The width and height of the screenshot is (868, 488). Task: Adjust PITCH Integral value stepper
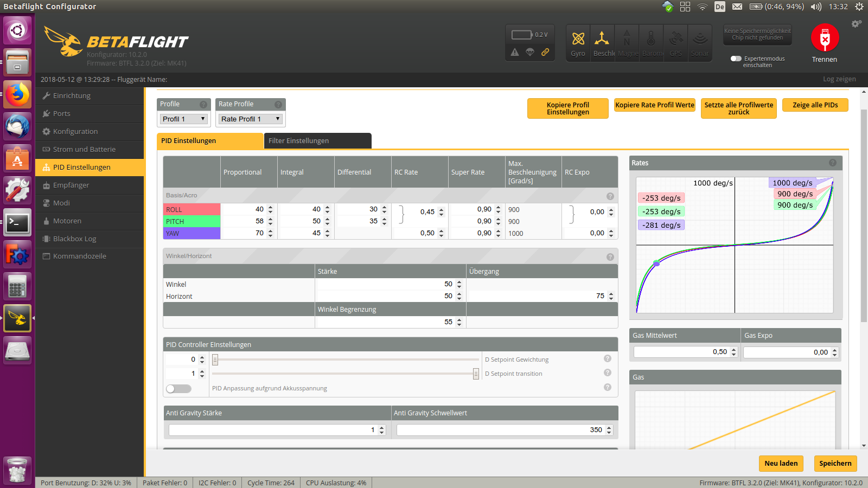(x=327, y=221)
